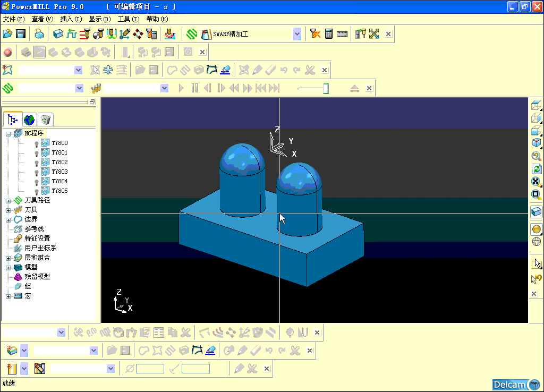The width and height of the screenshot is (544, 392).
Task: Open the 工具 menu
Action: [x=129, y=19]
